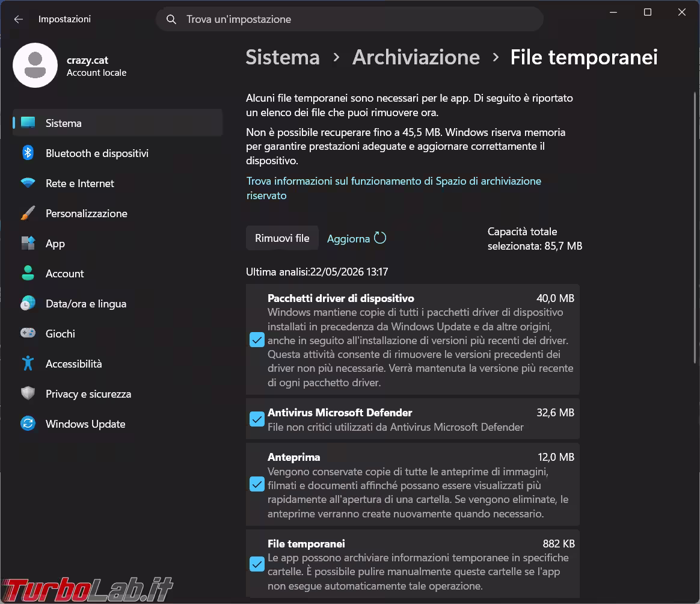This screenshot has height=604, width=700.
Task: Open the Account settings section
Action: [117, 273]
